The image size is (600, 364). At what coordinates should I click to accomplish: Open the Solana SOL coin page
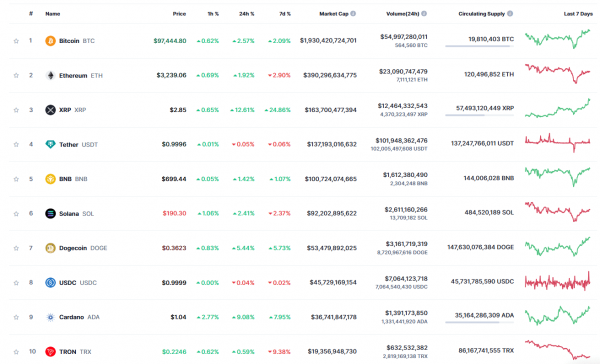point(76,214)
